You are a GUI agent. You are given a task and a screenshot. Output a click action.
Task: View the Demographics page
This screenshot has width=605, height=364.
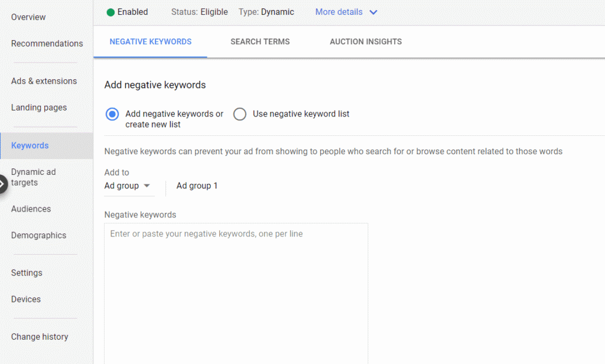click(38, 235)
